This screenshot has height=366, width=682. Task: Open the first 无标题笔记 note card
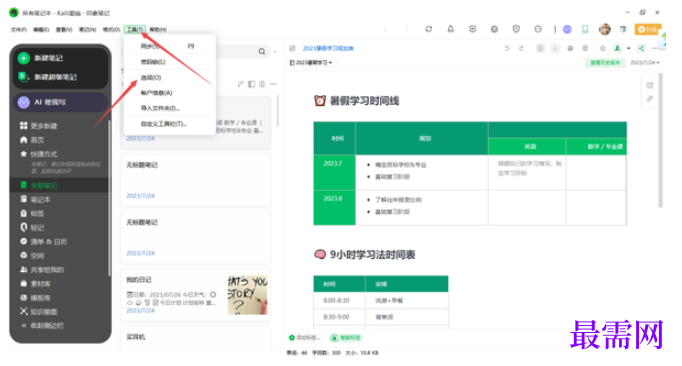[196, 180]
